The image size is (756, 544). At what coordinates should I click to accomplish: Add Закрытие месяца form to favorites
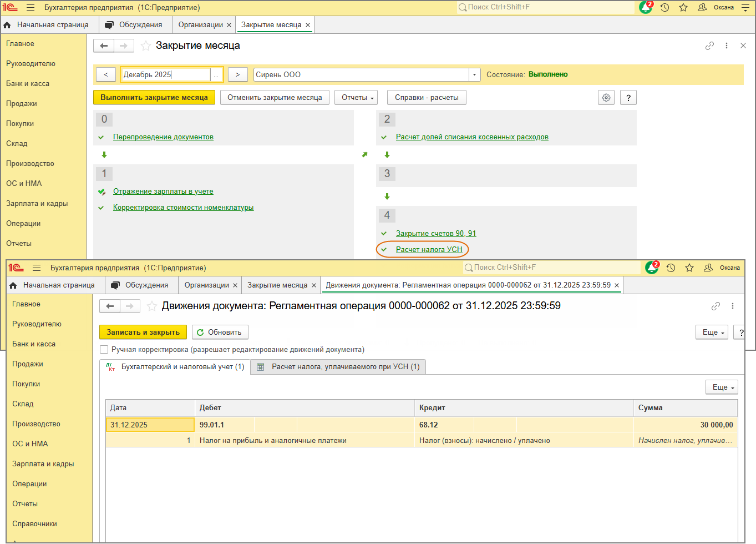click(x=145, y=46)
